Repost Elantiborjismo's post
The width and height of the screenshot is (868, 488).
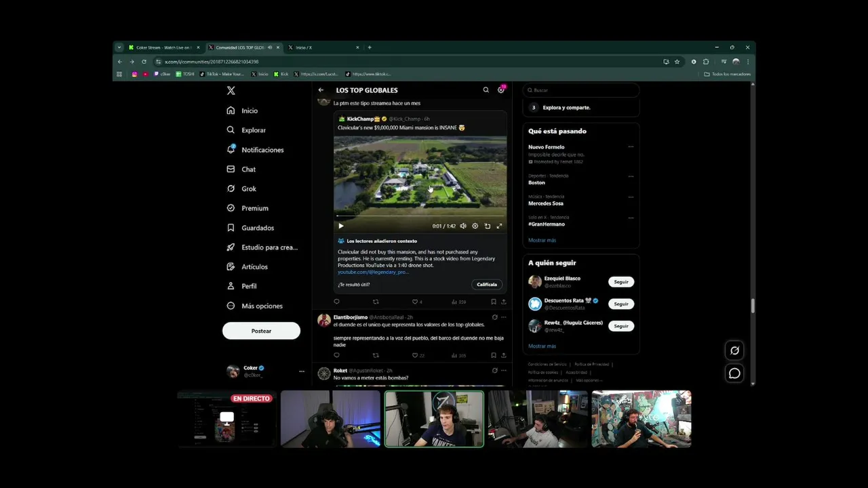(x=376, y=355)
